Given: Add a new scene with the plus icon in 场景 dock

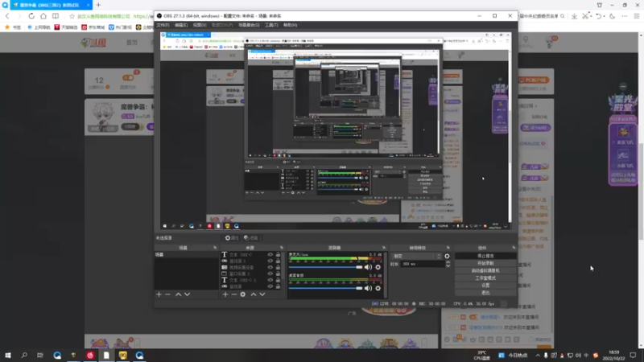Looking at the screenshot, I should [159, 294].
